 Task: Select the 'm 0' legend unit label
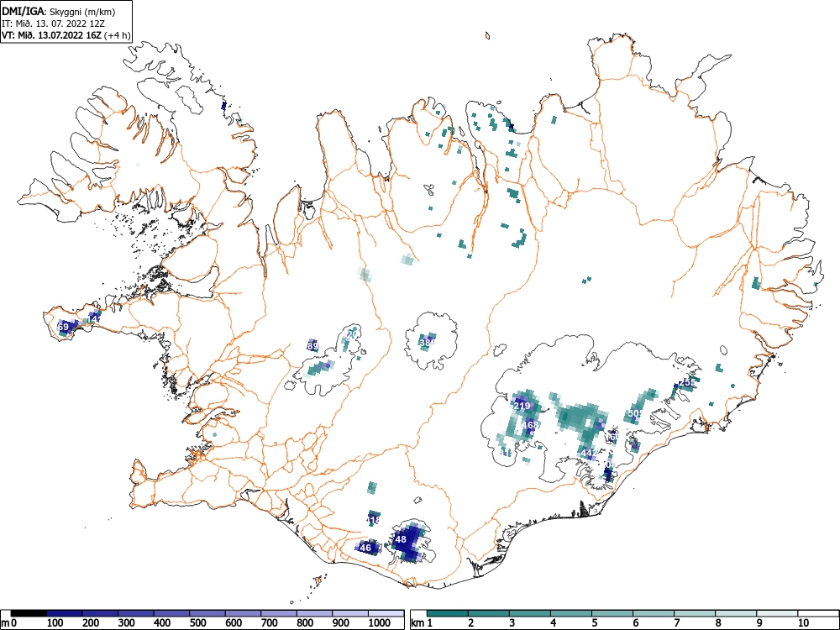[8, 623]
